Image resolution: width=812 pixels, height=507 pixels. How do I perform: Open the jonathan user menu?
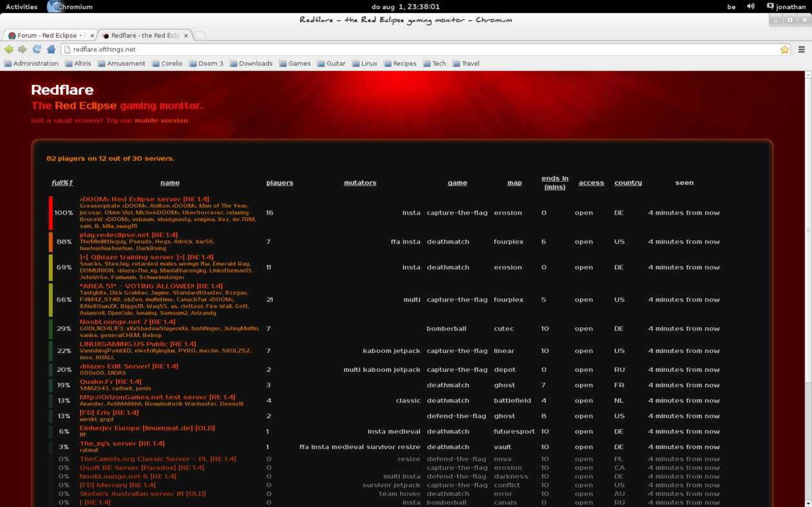(x=786, y=6)
